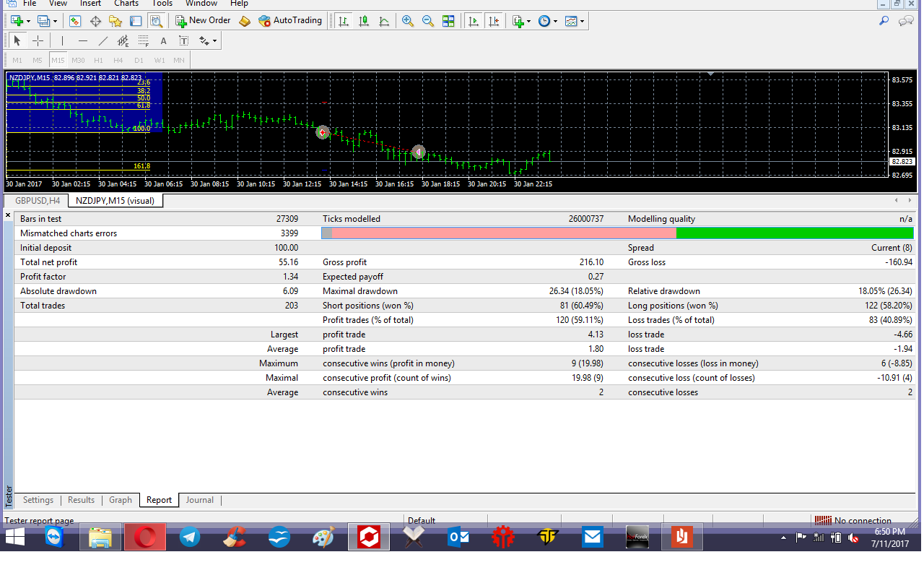Viewport: 924px width, 578px height.
Task: Close the Tester panel with X
Action: (8, 215)
